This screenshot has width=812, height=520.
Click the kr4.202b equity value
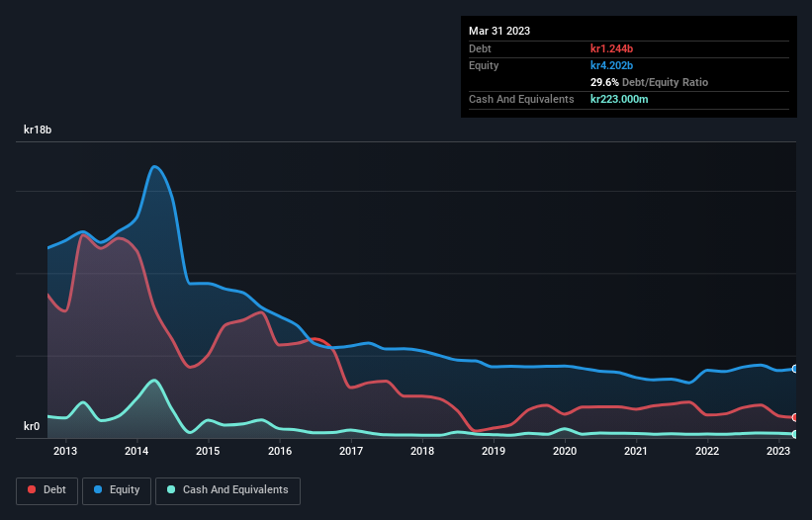[x=611, y=65]
